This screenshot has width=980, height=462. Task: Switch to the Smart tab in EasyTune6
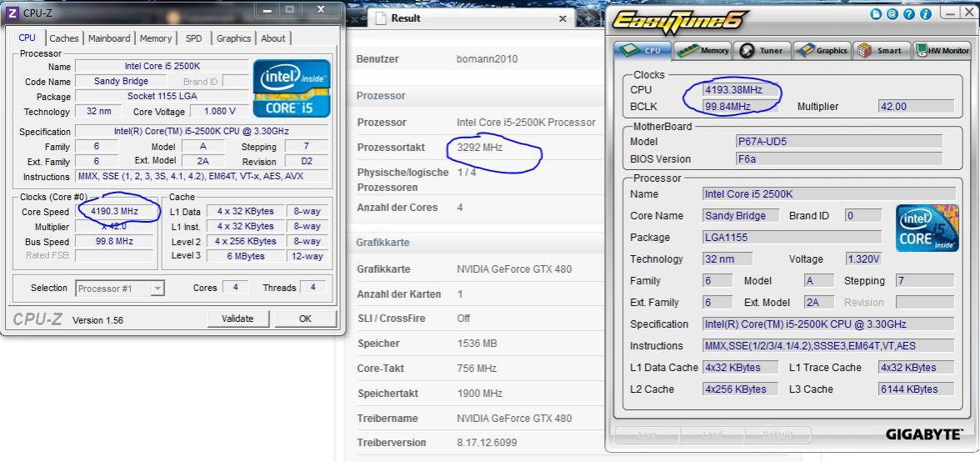[x=882, y=51]
